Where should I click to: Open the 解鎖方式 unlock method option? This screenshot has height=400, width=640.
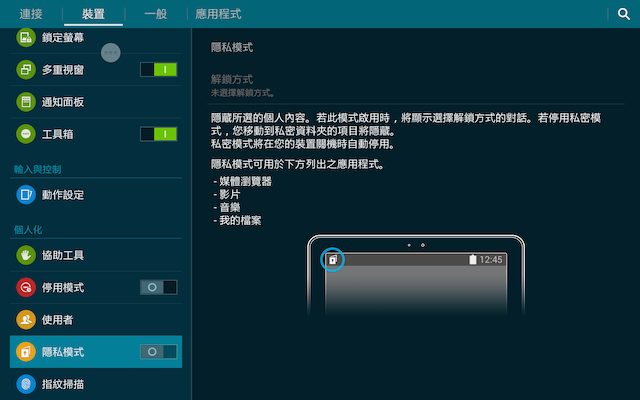(x=416, y=86)
